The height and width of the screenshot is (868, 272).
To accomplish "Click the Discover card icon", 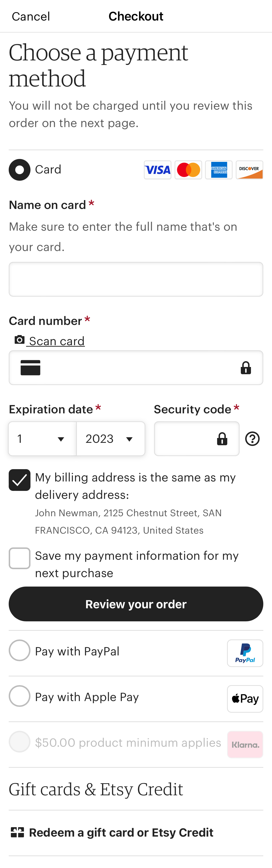I will pos(250,170).
